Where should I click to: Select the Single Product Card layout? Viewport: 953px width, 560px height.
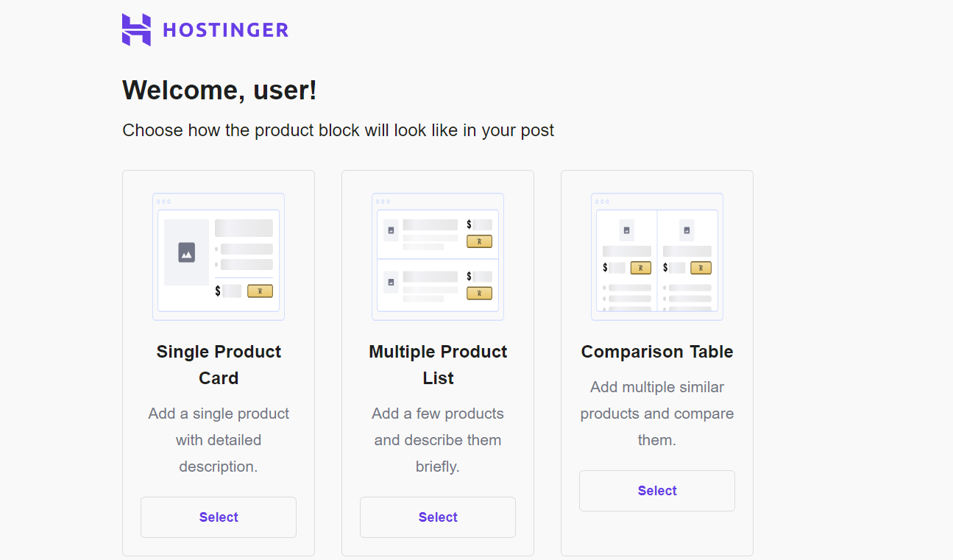218,517
